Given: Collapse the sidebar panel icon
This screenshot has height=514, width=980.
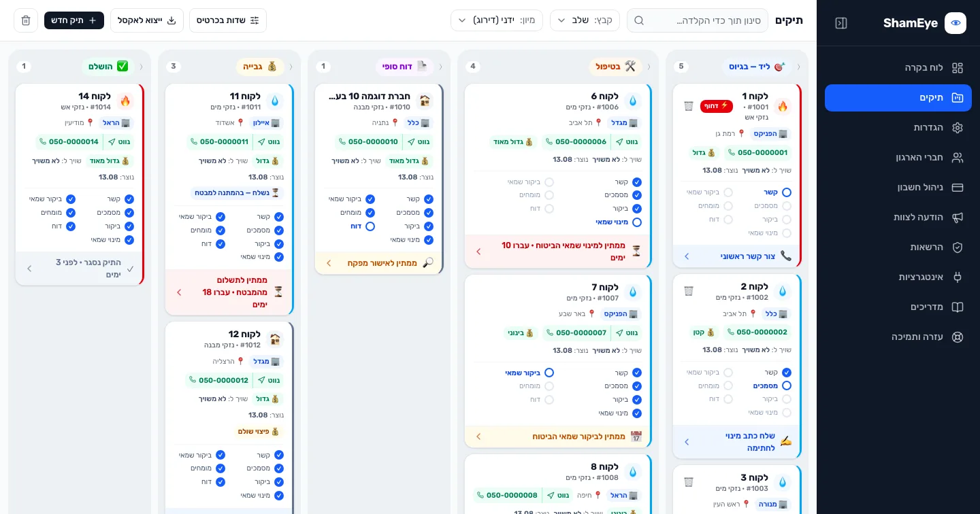Looking at the screenshot, I should [x=841, y=23].
